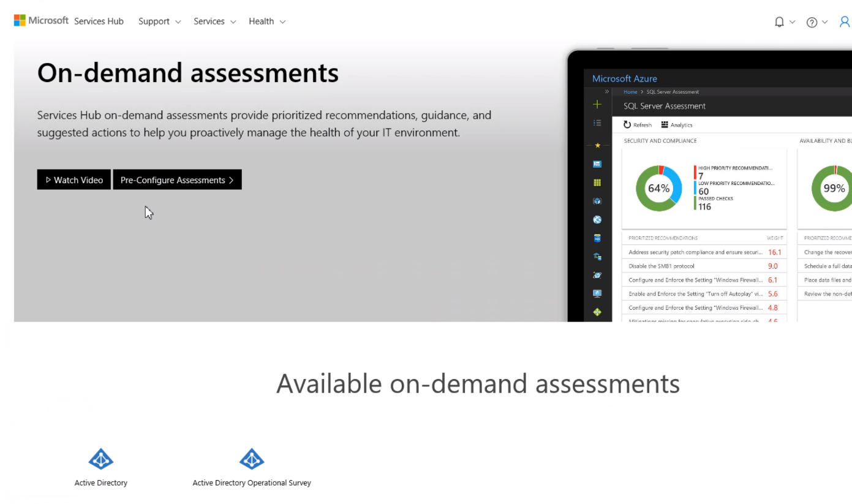This screenshot has height=504, width=852.
Task: Go to Services Hub home link
Action: pos(99,21)
